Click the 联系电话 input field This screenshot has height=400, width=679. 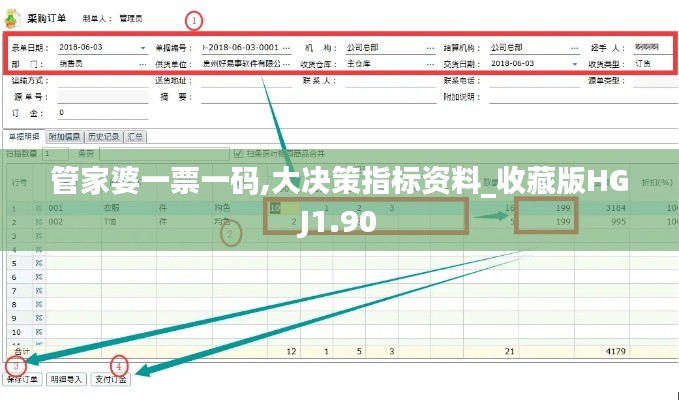tap(534, 81)
